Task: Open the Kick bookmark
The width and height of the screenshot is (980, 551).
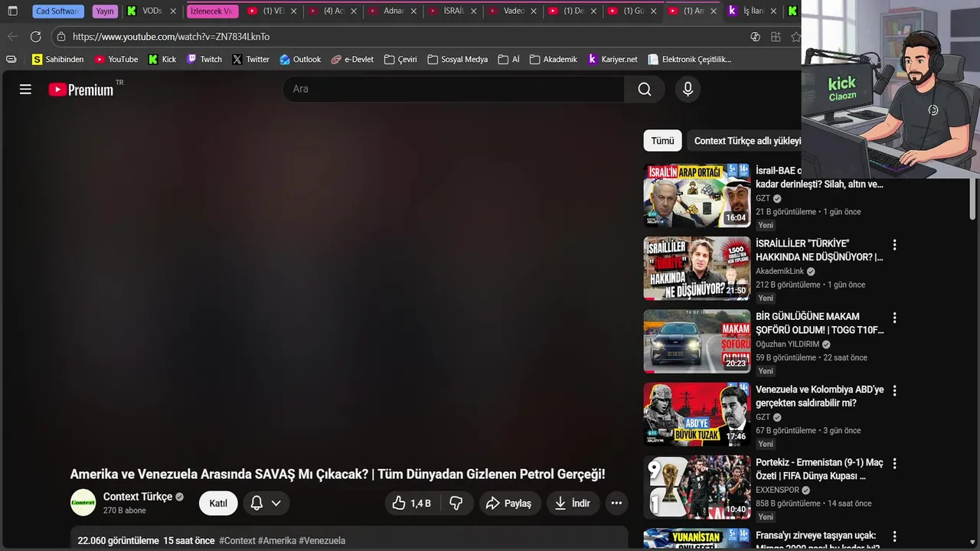Action: pos(162,59)
